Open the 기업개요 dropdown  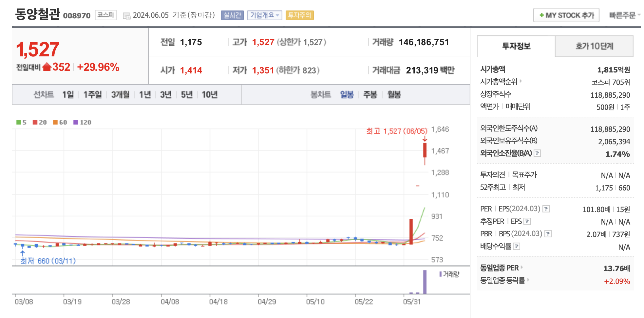[x=264, y=15]
